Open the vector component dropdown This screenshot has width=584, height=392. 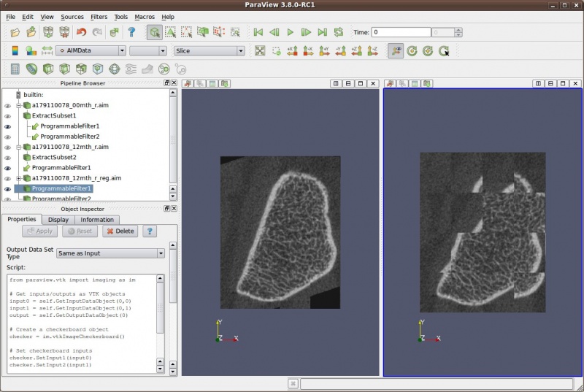pos(148,50)
